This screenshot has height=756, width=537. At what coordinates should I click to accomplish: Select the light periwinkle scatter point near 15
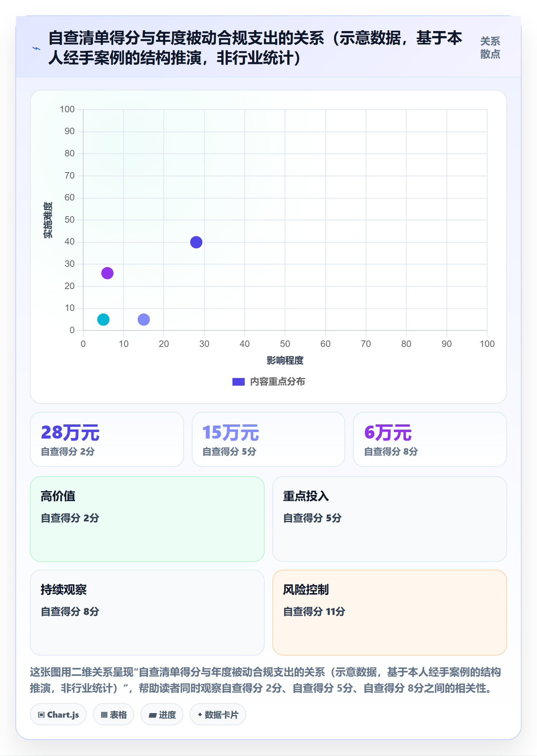[144, 319]
